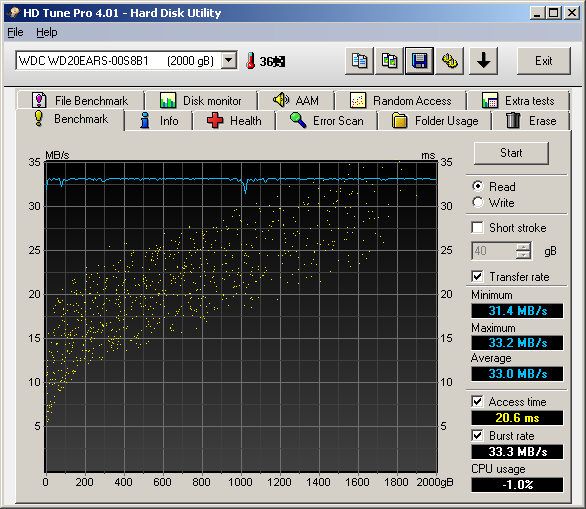The image size is (586, 509).
Task: Switch to the Extra tests tab
Action: [518, 101]
